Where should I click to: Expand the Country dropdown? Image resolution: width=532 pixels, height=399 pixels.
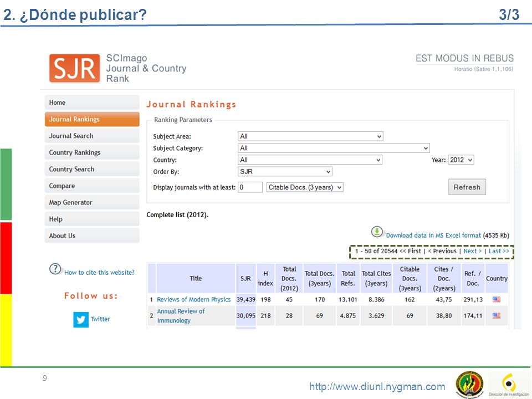310,160
